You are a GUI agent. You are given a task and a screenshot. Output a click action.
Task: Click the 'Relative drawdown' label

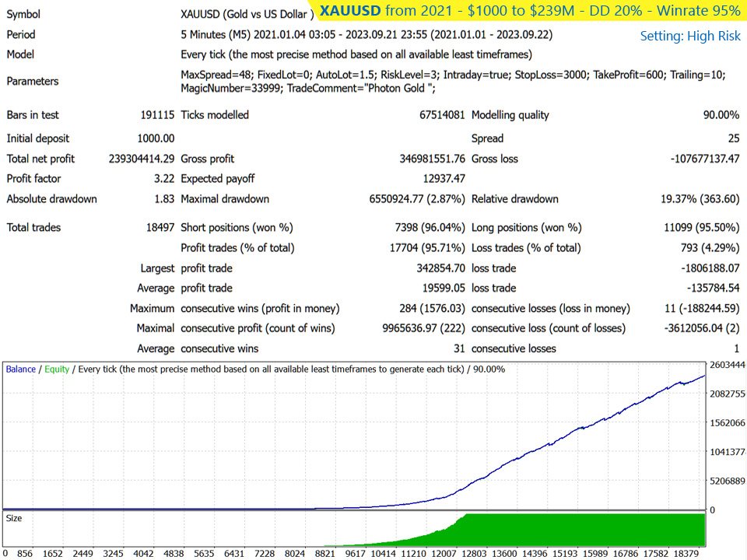click(515, 199)
